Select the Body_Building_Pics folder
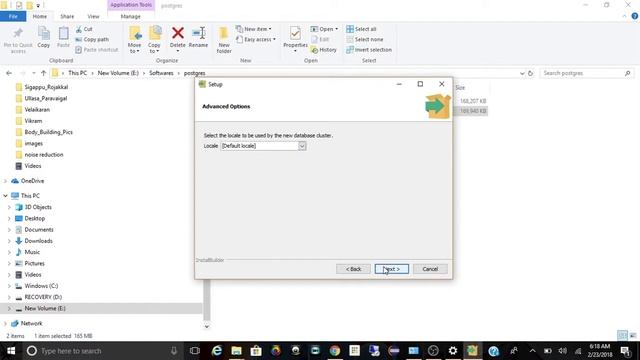This screenshot has height=360, width=640. [48, 132]
